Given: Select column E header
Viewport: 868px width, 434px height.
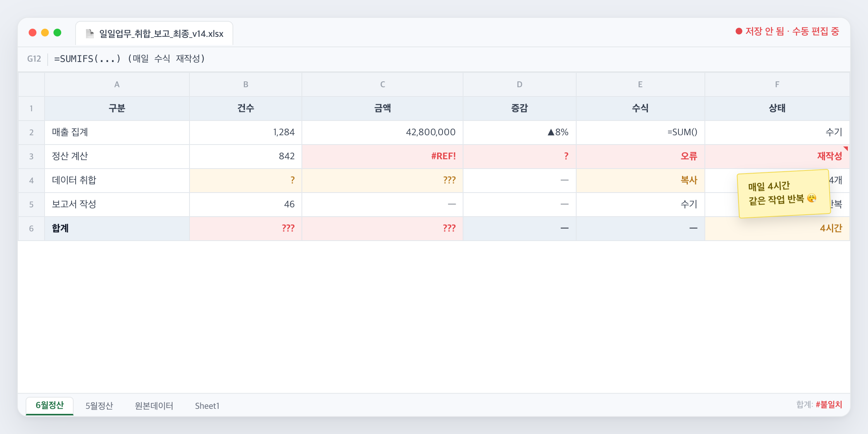Looking at the screenshot, I should (641, 84).
